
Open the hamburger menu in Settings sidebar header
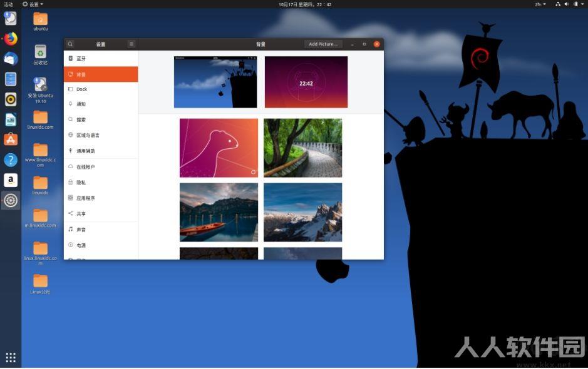point(132,44)
